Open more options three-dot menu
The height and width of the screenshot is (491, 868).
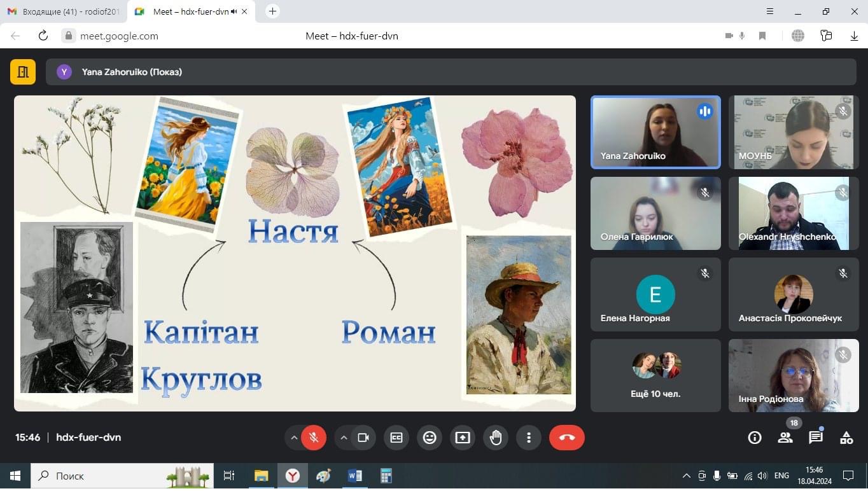coord(529,438)
